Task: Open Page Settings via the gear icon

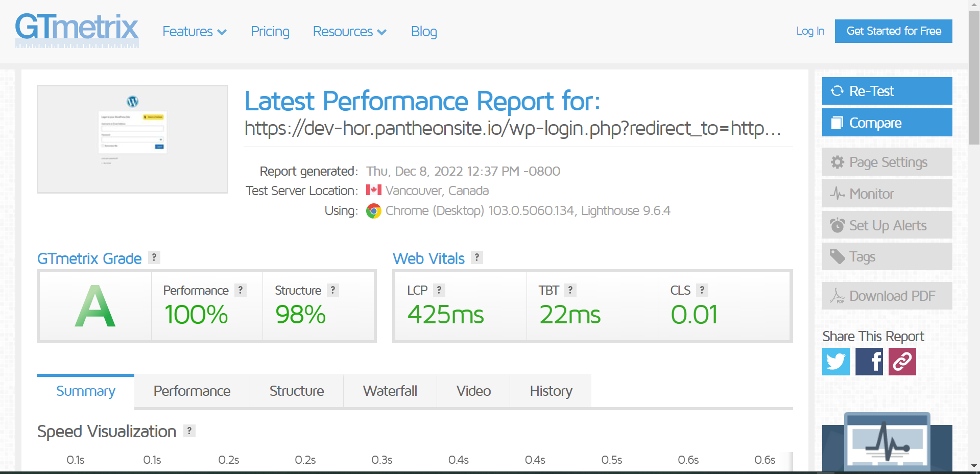Action: point(837,162)
